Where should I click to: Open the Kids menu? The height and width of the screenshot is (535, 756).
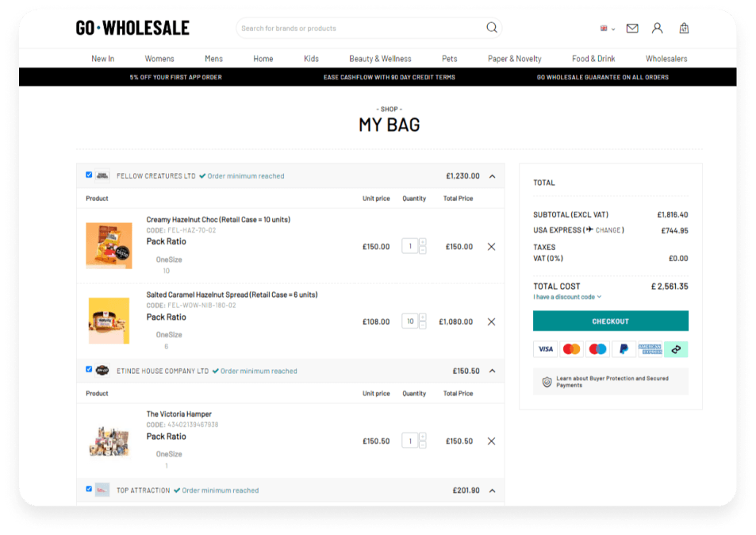click(x=311, y=59)
